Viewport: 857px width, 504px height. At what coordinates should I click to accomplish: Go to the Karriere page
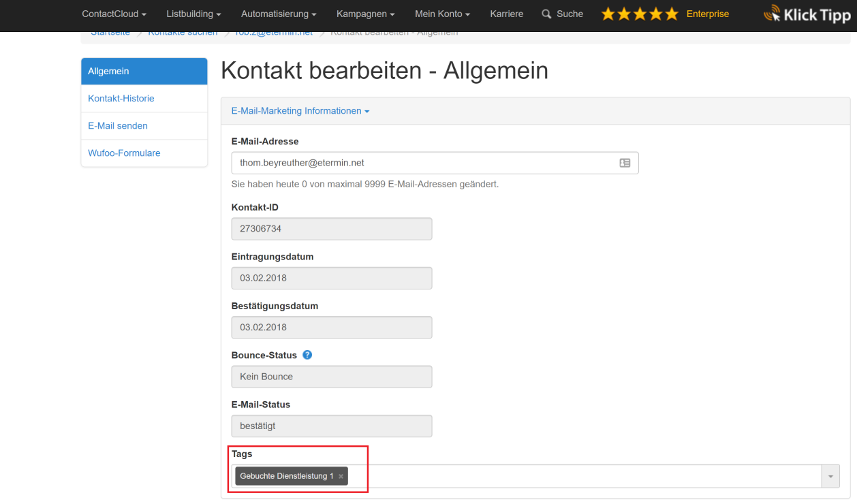(x=506, y=14)
